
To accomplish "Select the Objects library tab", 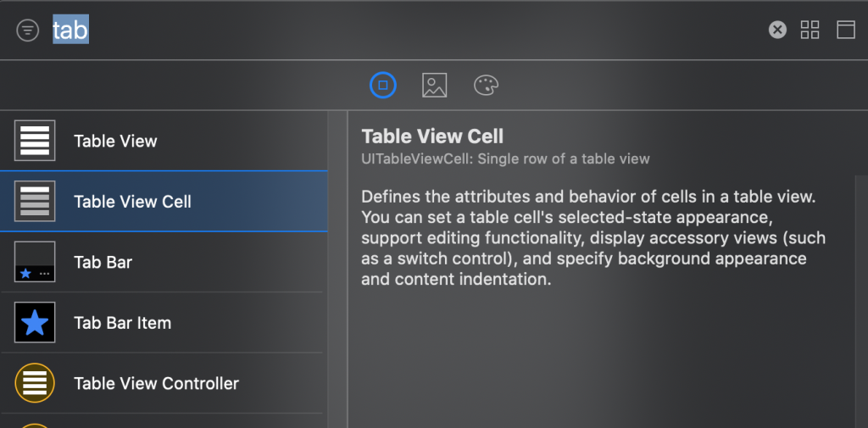I will pyautogui.click(x=383, y=85).
